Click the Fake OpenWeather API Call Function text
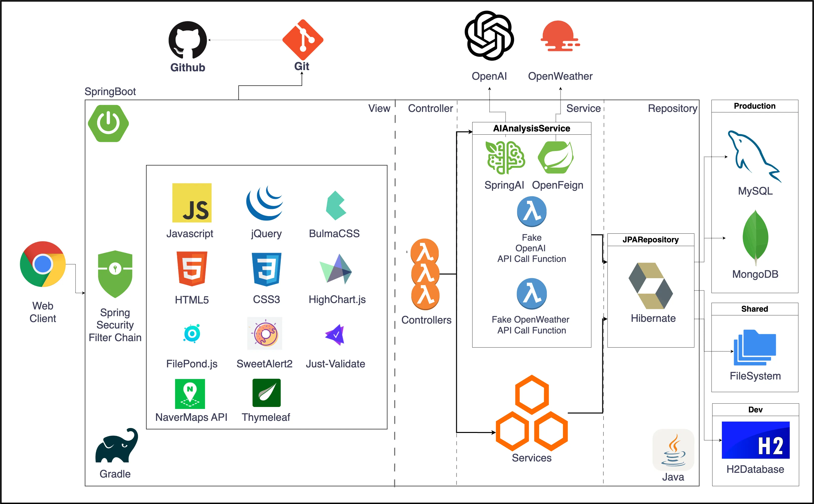The height and width of the screenshot is (504, 814). (530, 325)
